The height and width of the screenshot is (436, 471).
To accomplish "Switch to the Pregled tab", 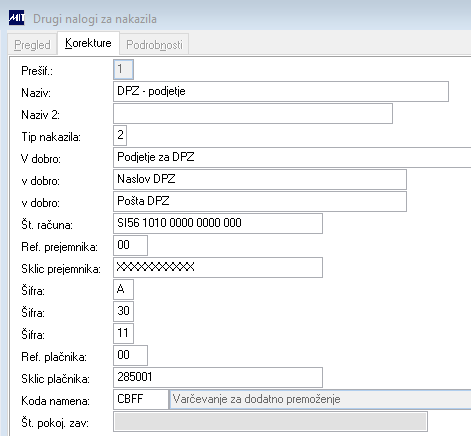I will point(32,44).
